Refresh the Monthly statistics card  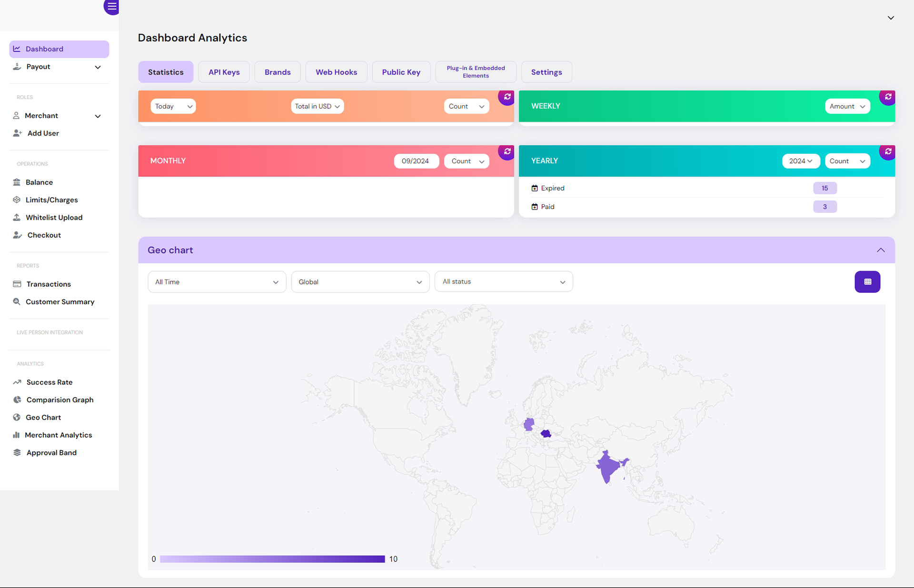(x=507, y=152)
